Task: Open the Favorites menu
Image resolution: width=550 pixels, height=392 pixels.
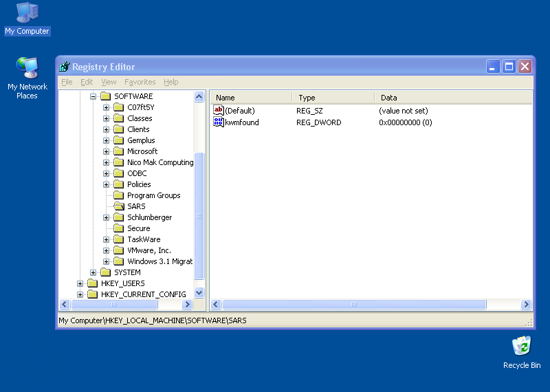Action: [x=140, y=82]
